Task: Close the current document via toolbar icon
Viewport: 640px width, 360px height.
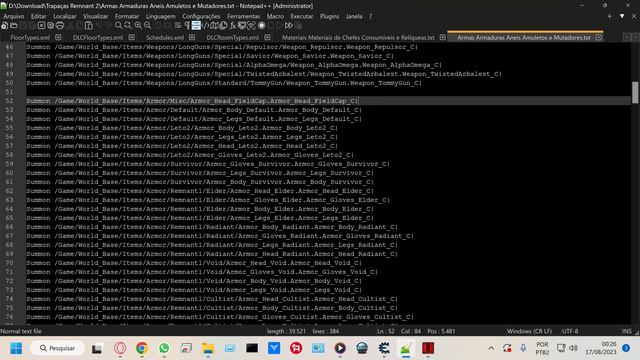Action: coord(41,25)
